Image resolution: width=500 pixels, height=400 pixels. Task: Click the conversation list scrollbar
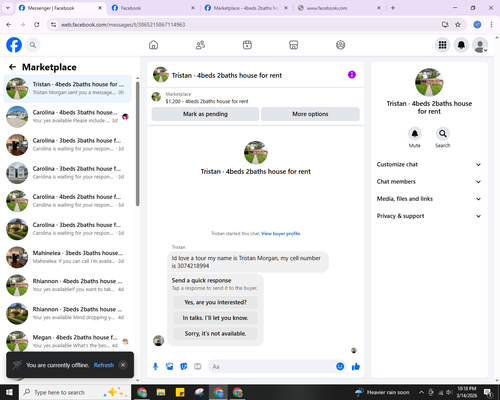pos(138,144)
